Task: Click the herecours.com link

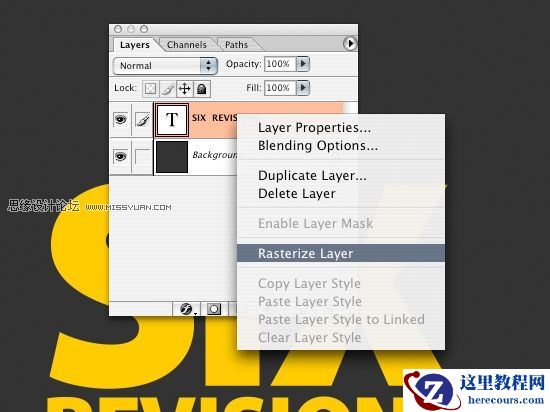Action: [x=505, y=400]
